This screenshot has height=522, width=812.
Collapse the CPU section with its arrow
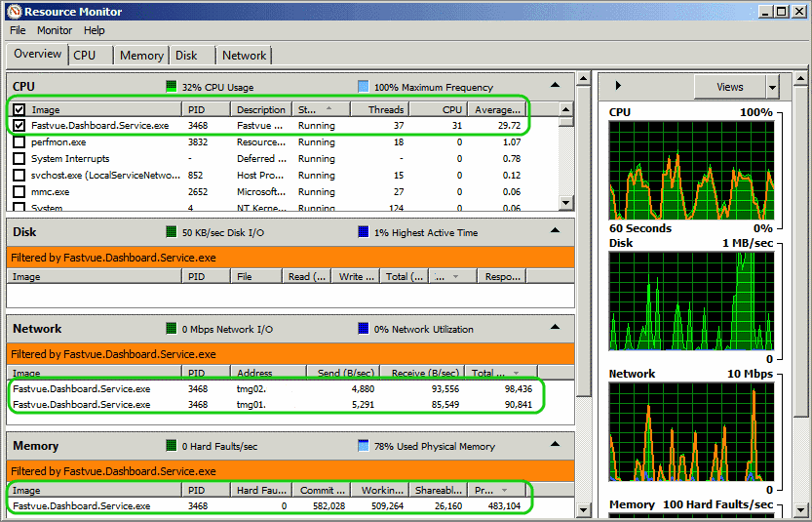tap(556, 85)
